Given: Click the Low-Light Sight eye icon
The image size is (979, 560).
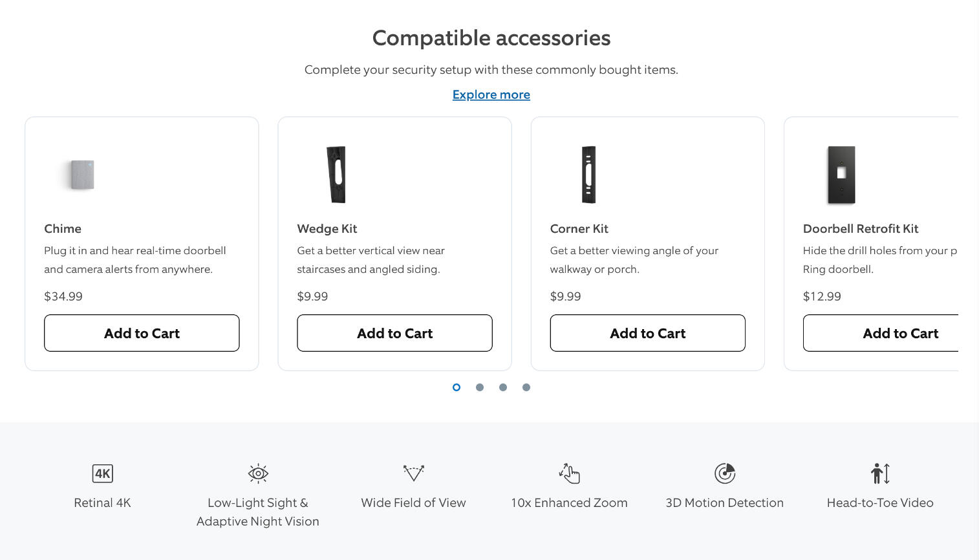Looking at the screenshot, I should (258, 473).
